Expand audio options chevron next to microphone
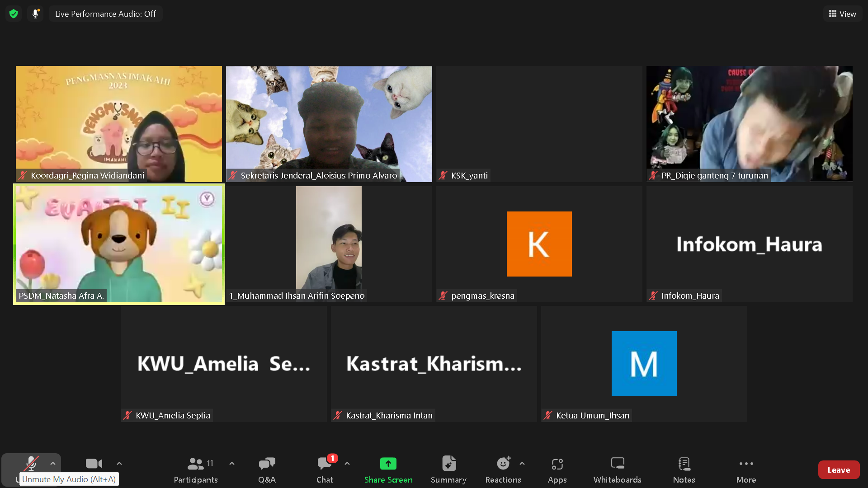 click(53, 464)
